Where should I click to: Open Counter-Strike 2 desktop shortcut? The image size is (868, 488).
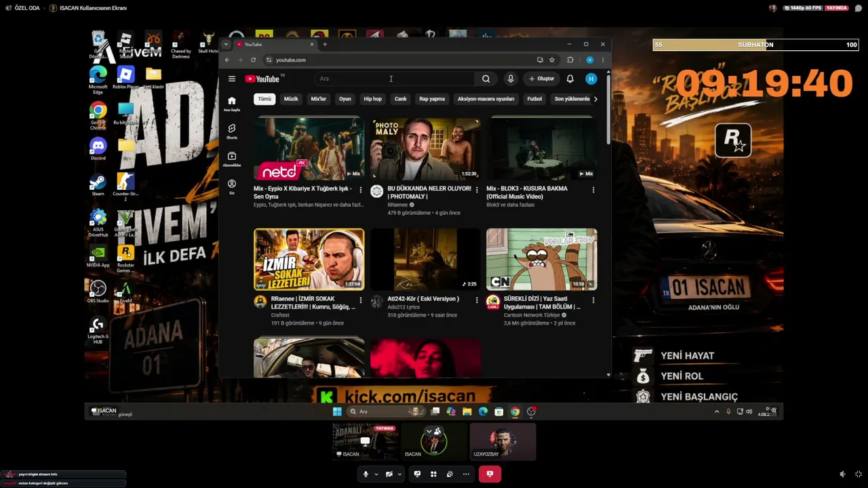[x=125, y=186]
